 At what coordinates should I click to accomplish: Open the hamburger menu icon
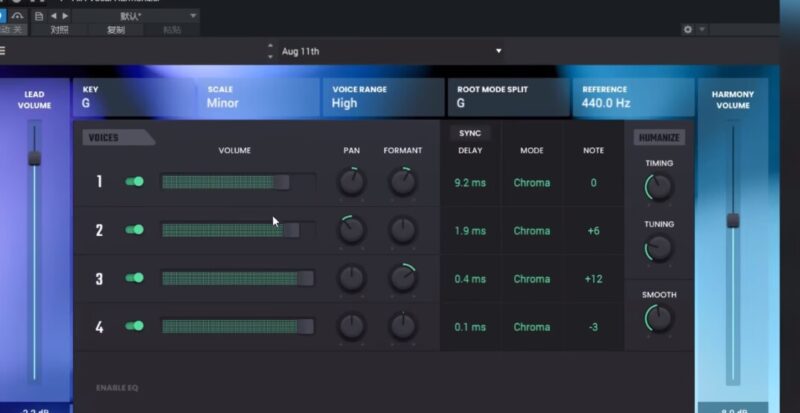tap(3, 51)
